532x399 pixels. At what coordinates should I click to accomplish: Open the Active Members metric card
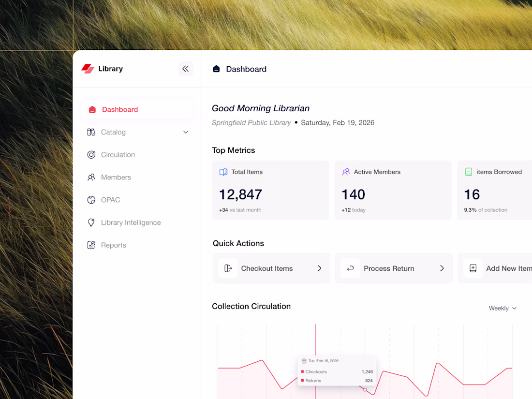point(393,191)
